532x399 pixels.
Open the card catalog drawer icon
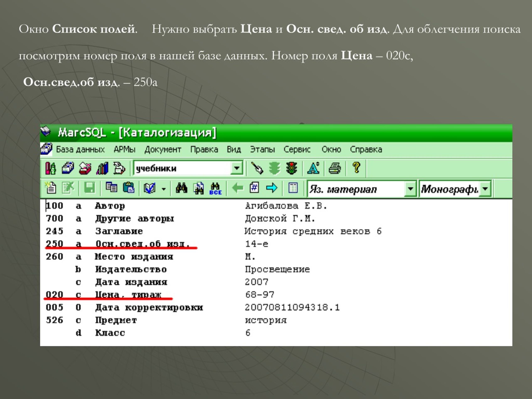[68, 168]
